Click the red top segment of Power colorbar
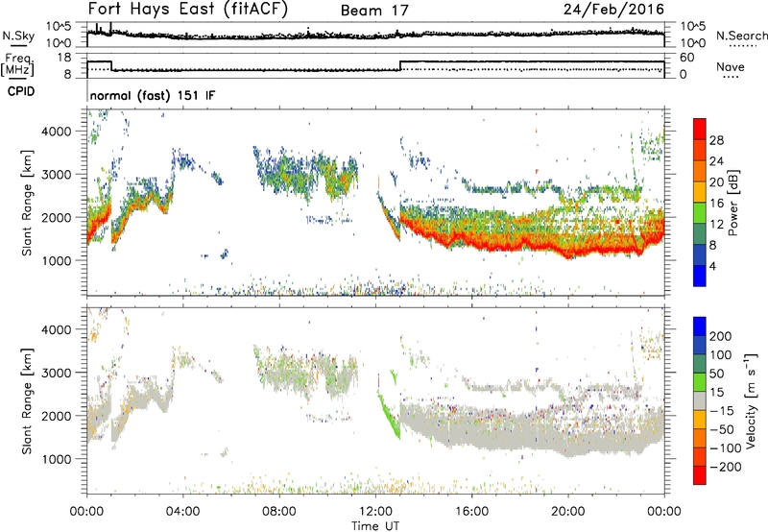768x532 pixels. pos(700,129)
